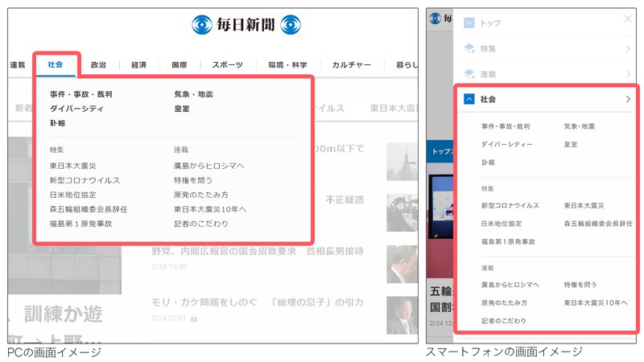Tap 福島第１原発事故 in smartphone menu
Screen dimensions: 644x362
[508, 242]
